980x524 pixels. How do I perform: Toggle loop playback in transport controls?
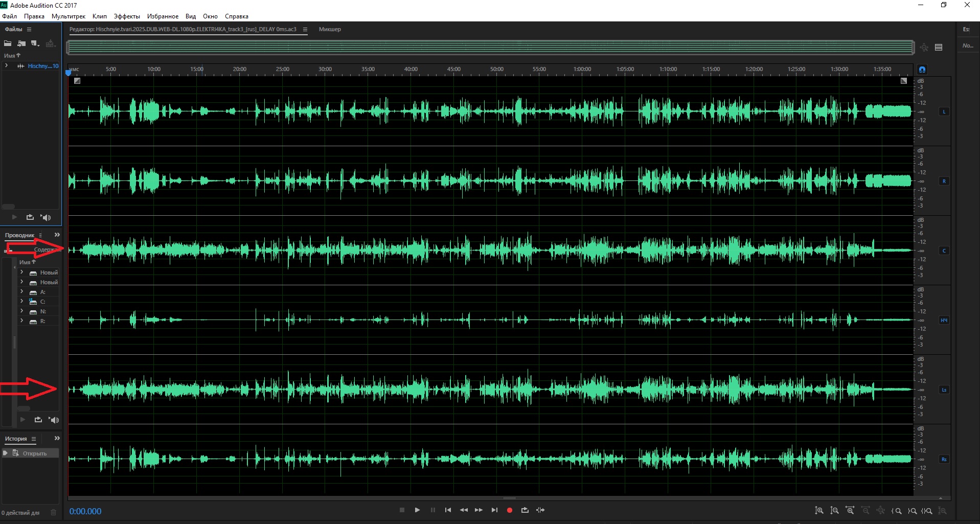click(525, 510)
